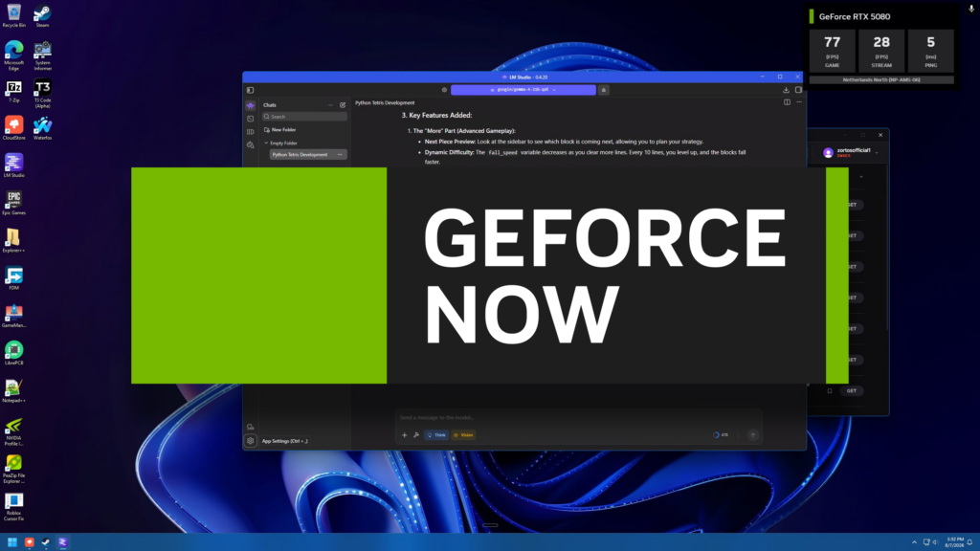Toggle the right sidebar panel in LM Studio
980x551 pixels.
click(798, 90)
